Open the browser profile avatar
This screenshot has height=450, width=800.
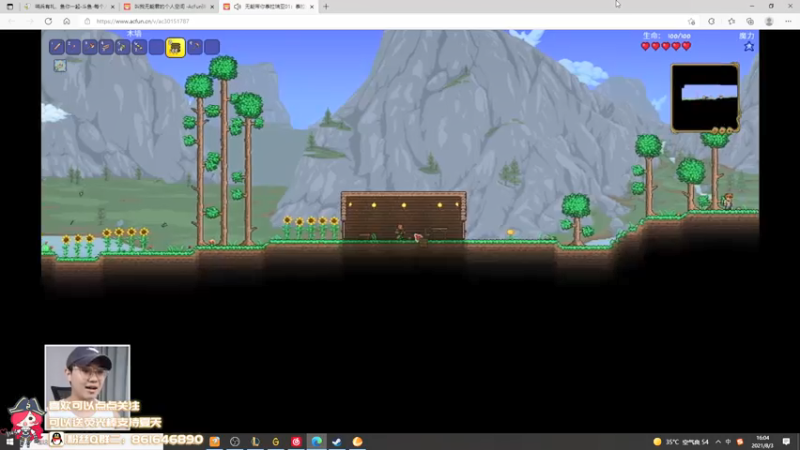click(769, 21)
